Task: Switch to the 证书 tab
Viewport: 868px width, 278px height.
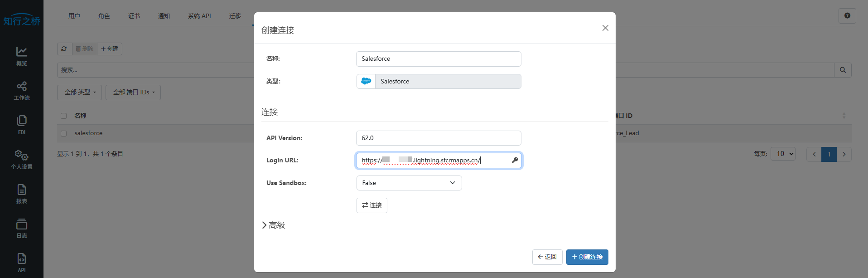Action: [x=134, y=16]
